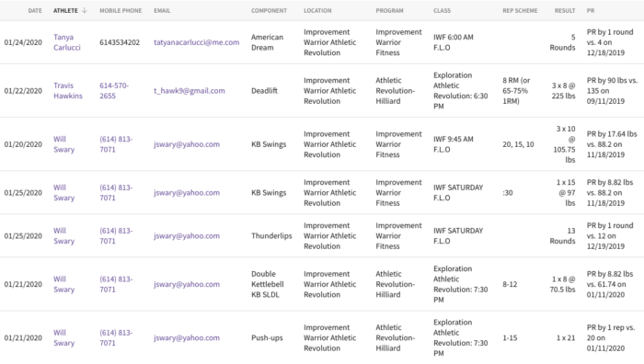
Task: Open Will Swary in 01/20/2020 row
Action: (x=64, y=144)
